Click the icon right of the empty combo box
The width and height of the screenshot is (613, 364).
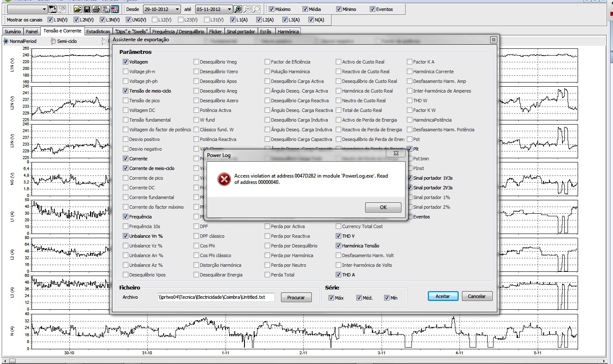pyautogui.click(x=53, y=9)
